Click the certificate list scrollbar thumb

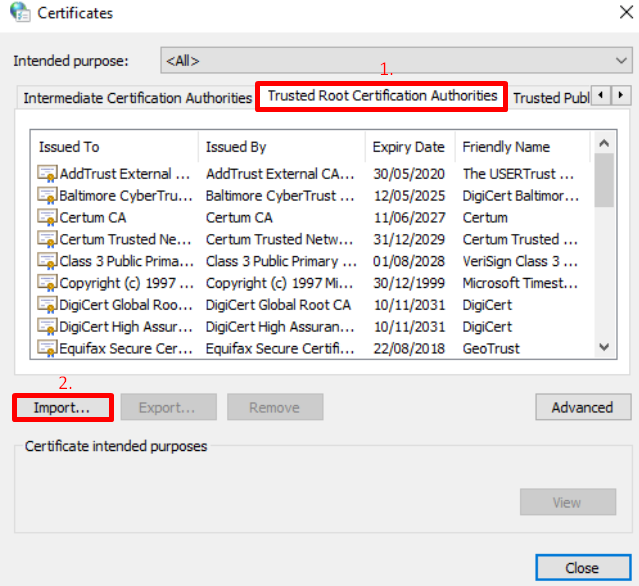[x=604, y=180]
